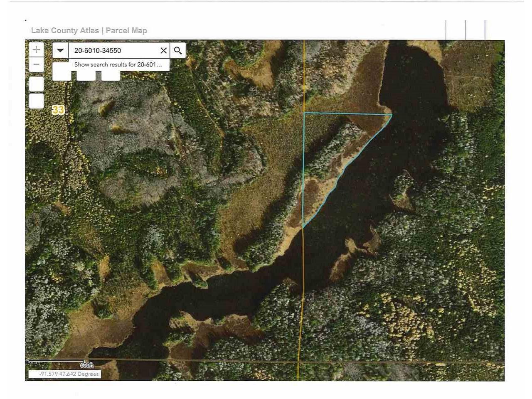Toggle section label 33 on the map
The height and width of the screenshot is (399, 532).
[59, 110]
